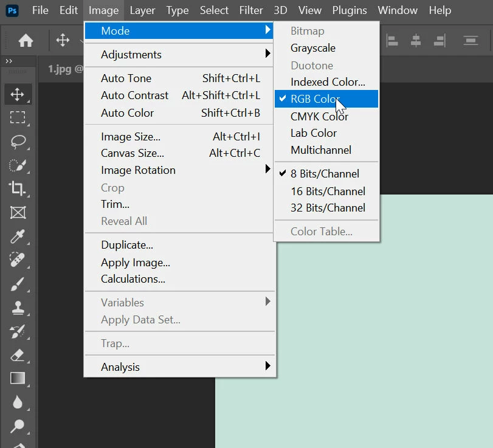This screenshot has height=448, width=493.
Task: Expand the Variables submenu
Action: coord(179,303)
